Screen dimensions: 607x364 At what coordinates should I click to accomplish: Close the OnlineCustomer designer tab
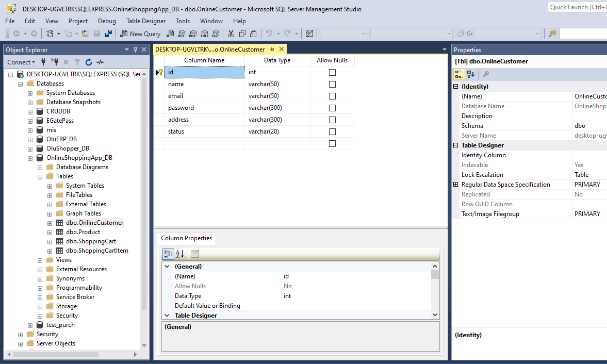tap(282, 49)
